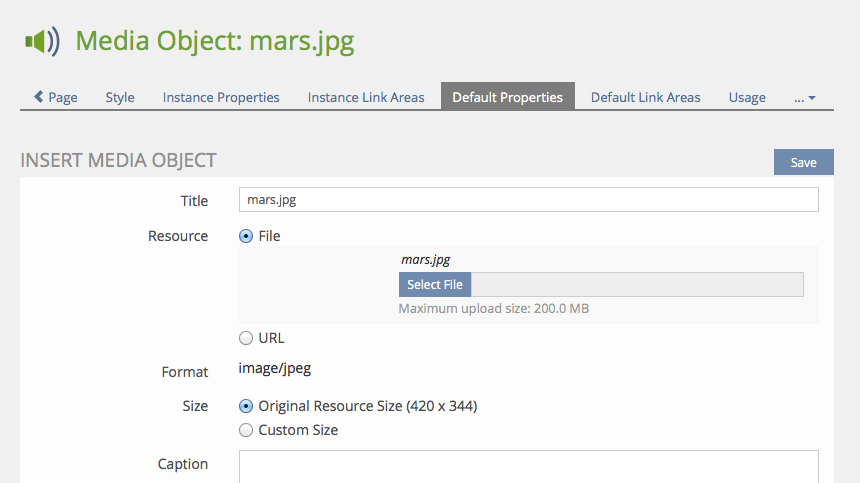Open the Style tab
This screenshot has width=860, height=483.
[x=120, y=97]
